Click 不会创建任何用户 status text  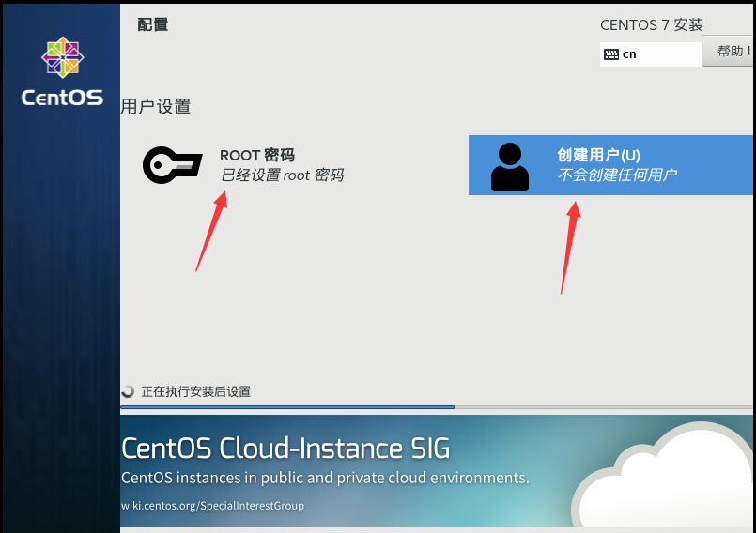pyautogui.click(x=617, y=175)
